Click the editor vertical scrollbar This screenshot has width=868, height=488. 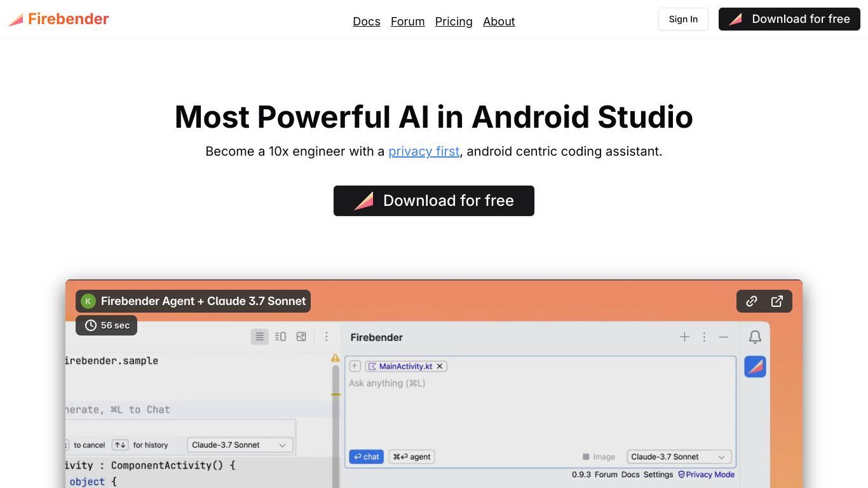click(336, 426)
